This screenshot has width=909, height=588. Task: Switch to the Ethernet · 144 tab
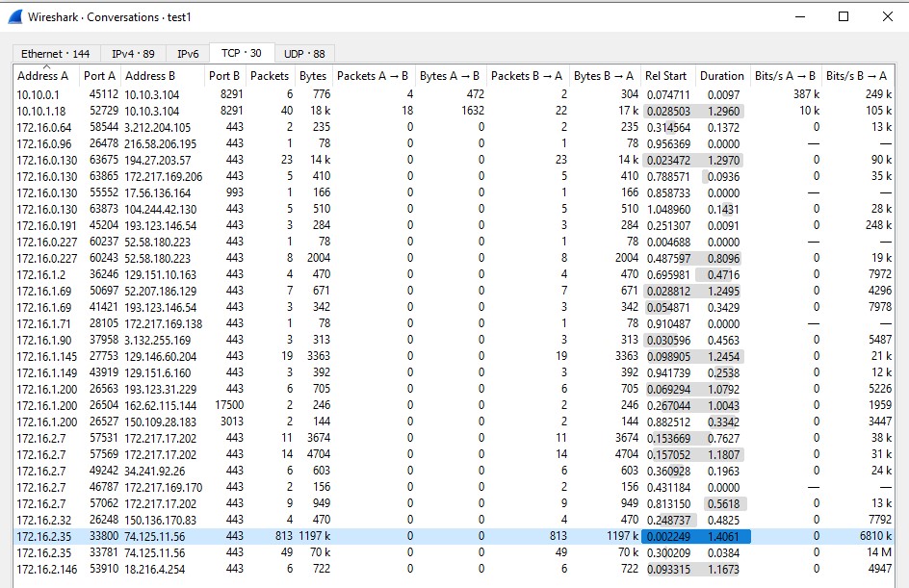pos(56,54)
